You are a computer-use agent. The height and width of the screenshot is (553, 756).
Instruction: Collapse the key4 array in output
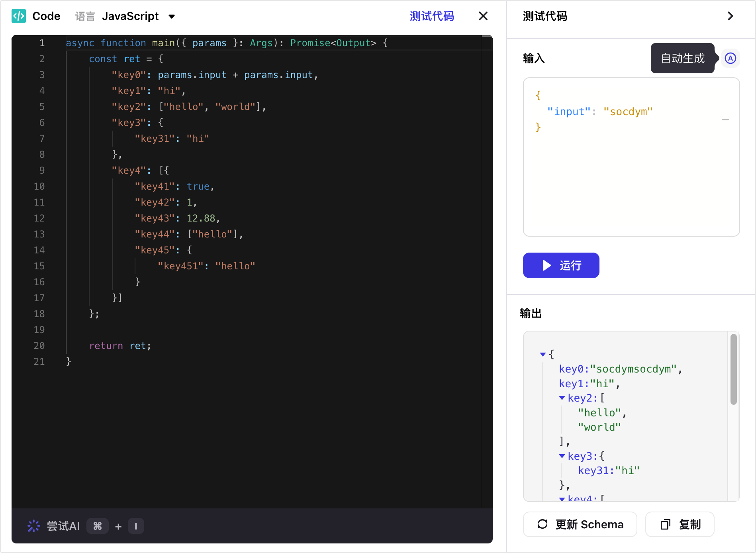(562, 499)
